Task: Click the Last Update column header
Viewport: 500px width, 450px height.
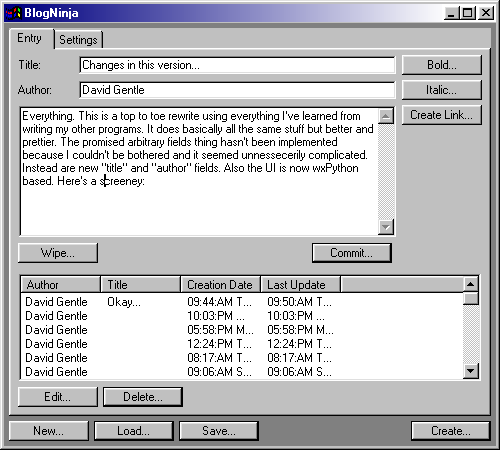Action: (301, 285)
